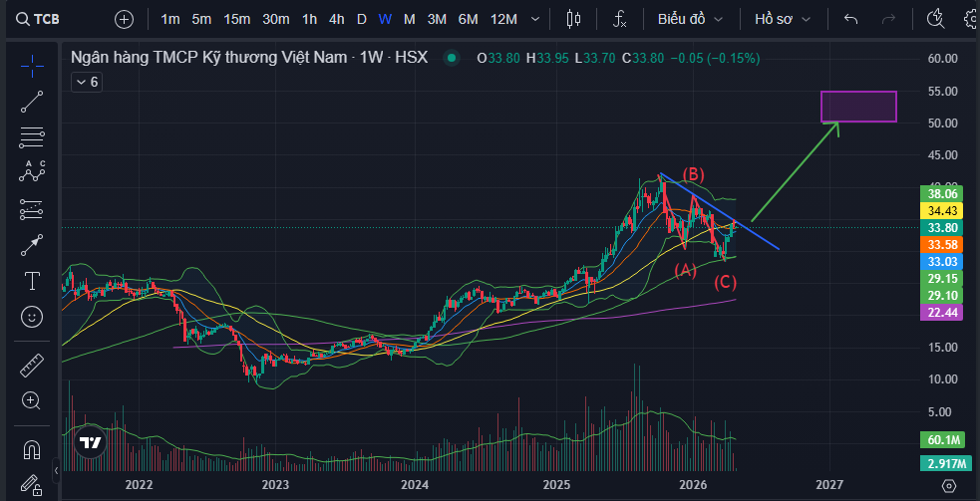This screenshot has width=980, height=501.
Task: Expand the indicator legend showing 6
Action: pos(87,82)
